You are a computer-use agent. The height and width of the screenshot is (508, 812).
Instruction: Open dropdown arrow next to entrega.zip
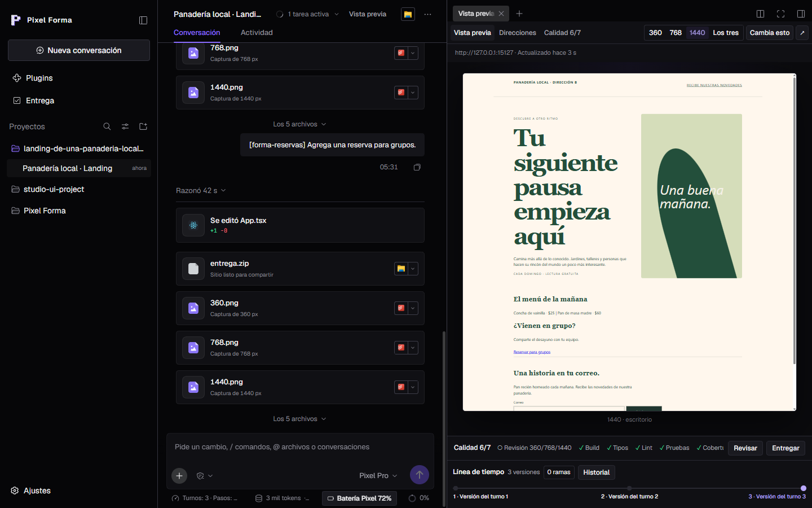[413, 269]
